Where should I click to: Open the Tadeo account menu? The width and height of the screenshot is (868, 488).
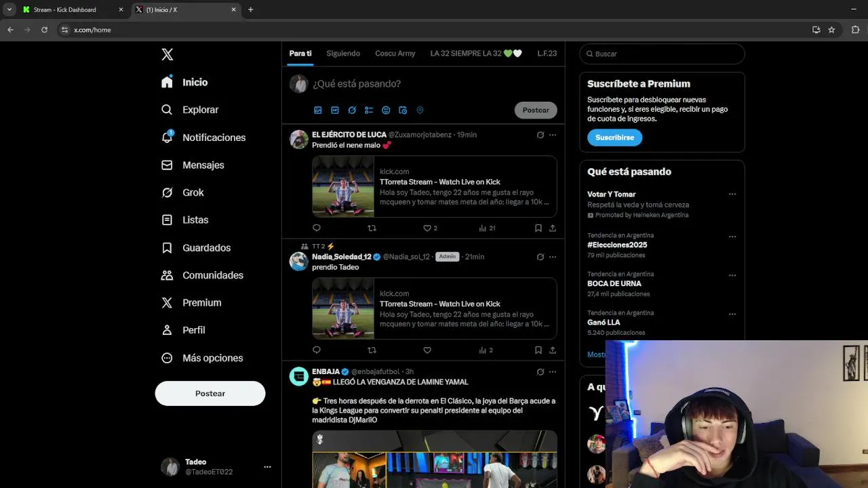[x=216, y=467]
